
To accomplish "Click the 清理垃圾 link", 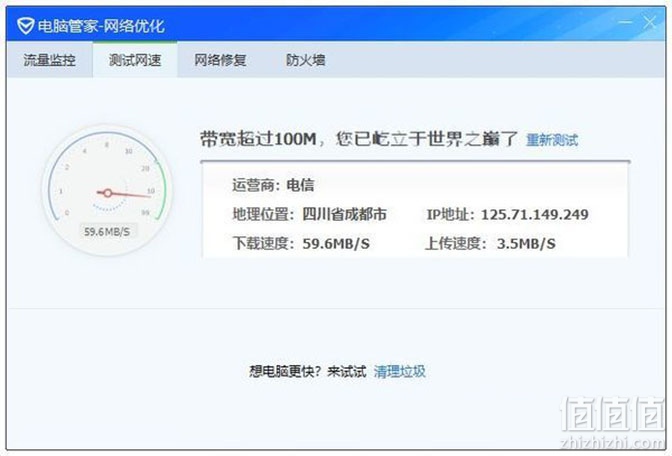I will (x=399, y=371).
